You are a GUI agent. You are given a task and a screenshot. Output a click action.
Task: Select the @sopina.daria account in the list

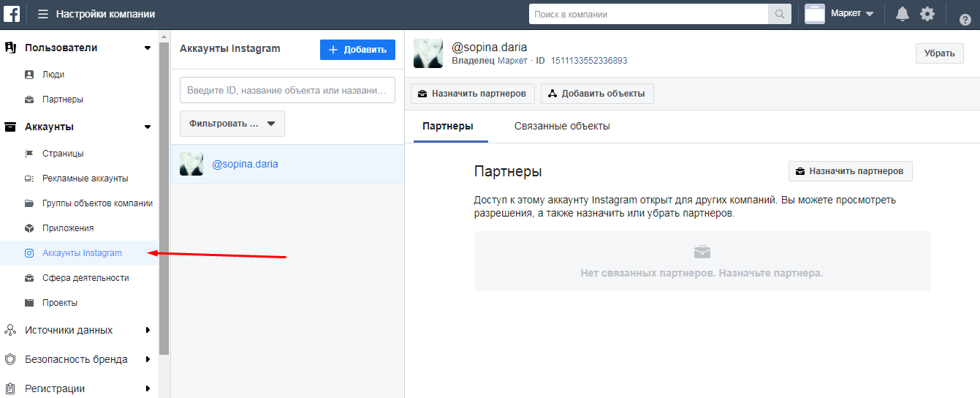pyautogui.click(x=245, y=164)
